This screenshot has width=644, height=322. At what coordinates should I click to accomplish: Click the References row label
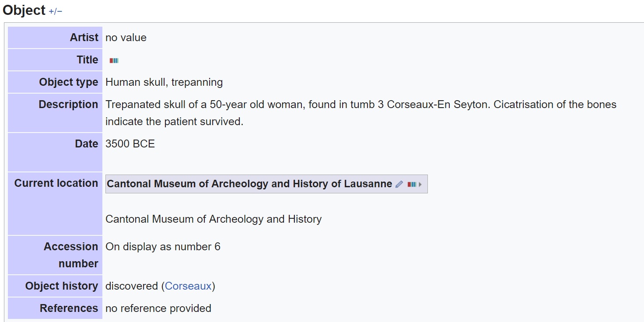69,308
